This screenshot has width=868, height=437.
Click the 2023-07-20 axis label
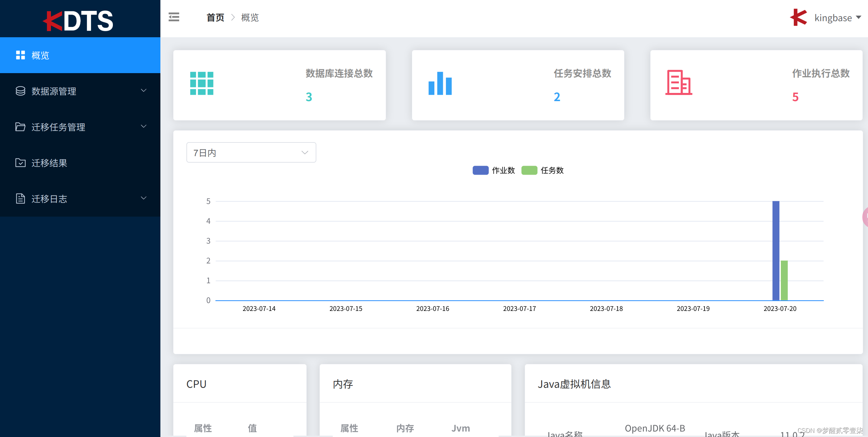[x=780, y=309]
